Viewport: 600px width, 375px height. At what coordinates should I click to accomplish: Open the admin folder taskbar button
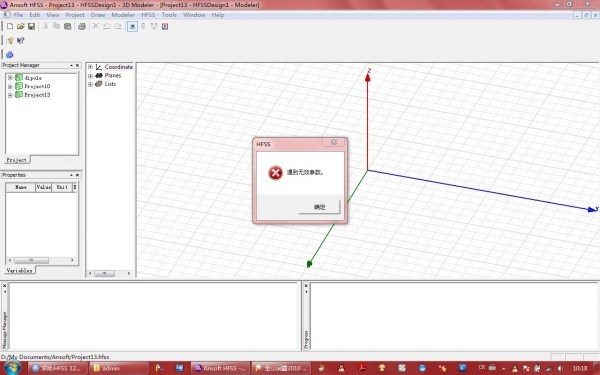(x=119, y=368)
